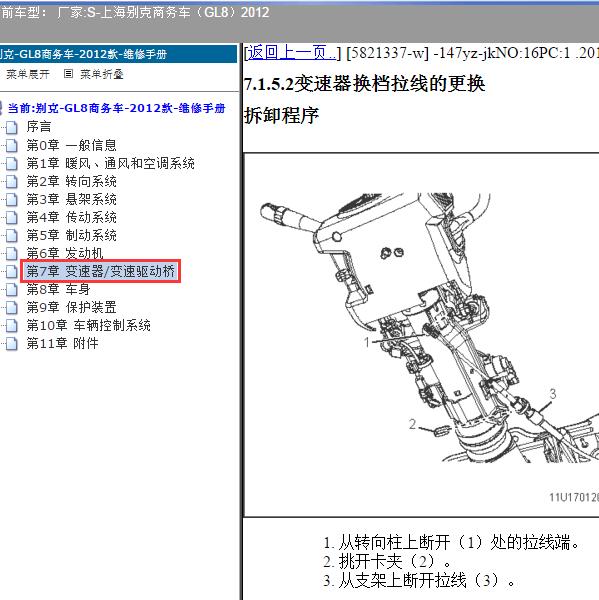Screen dimensions: 599x600
Task: Select 第6章 发动机 chapter
Action: pyautogui.click(x=65, y=253)
